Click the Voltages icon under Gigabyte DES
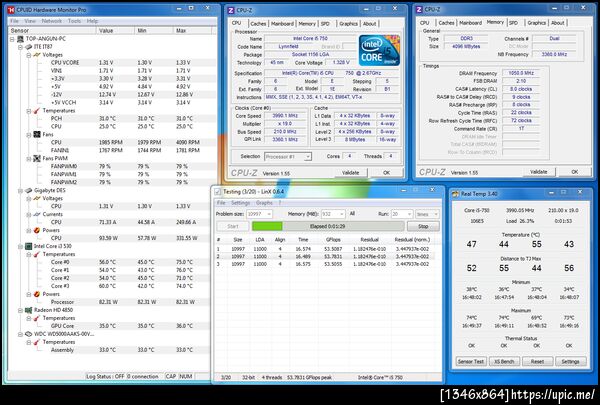The width and height of the screenshot is (600, 405). click(x=37, y=198)
